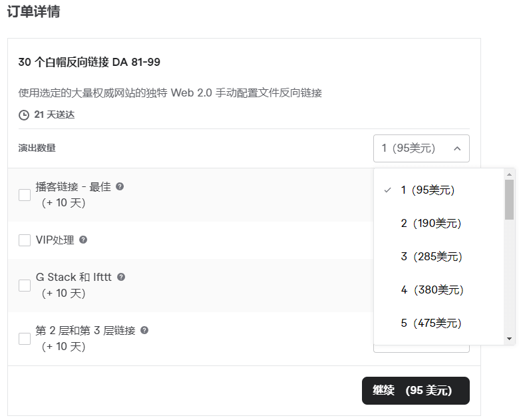Choose quantity 1 (95美元)
Image resolution: width=519 pixels, height=420 pixels.
[439, 190]
